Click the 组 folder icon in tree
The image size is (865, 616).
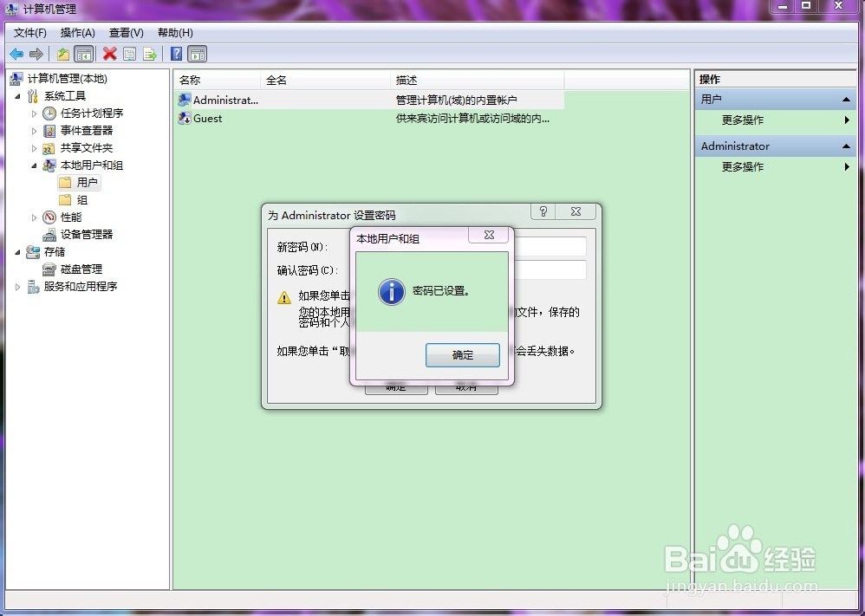[x=65, y=199]
